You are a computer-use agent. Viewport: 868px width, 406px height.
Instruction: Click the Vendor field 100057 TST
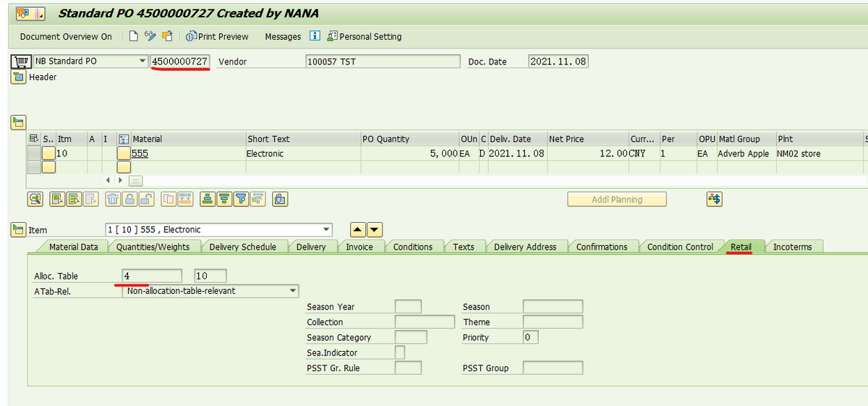(383, 62)
